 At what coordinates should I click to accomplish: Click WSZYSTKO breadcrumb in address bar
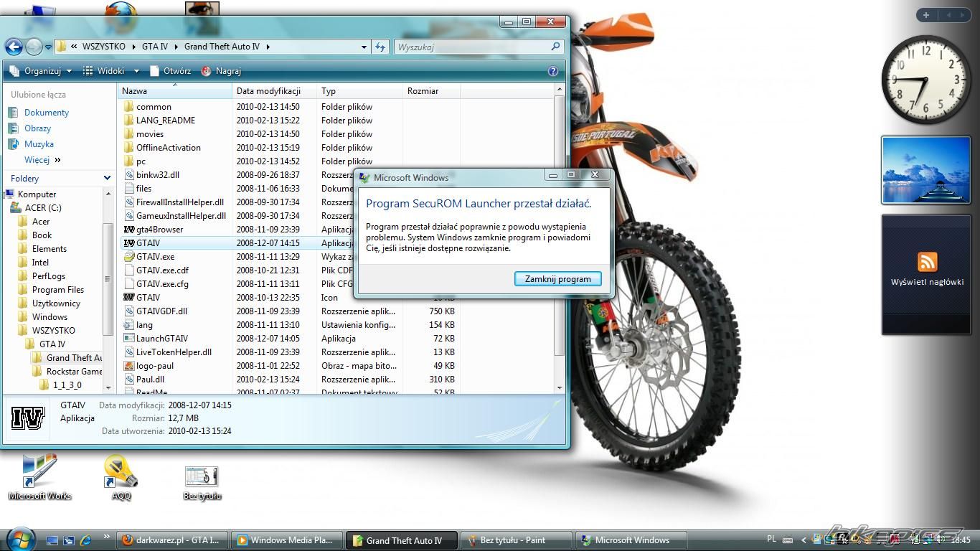pos(103,47)
